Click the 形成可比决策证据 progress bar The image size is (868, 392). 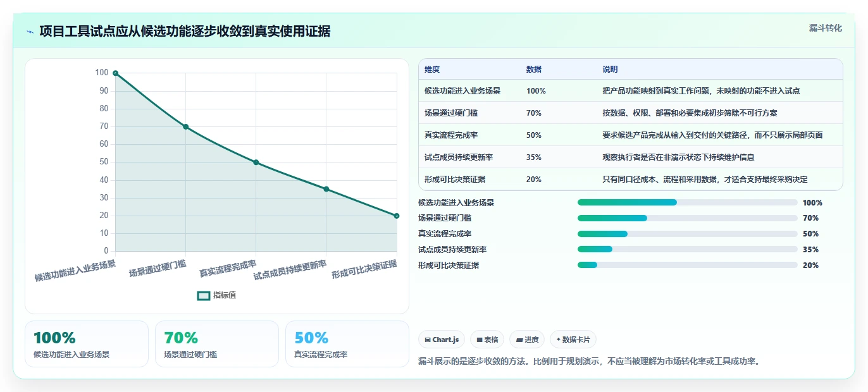pos(687,266)
